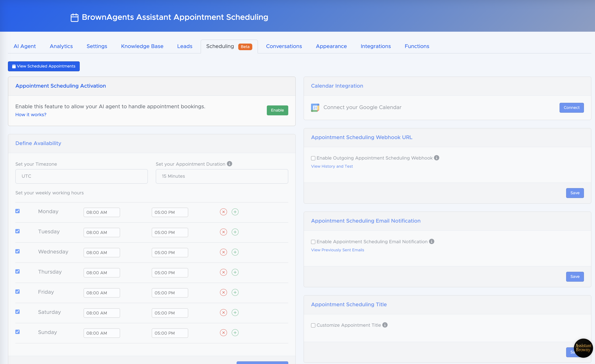Image resolution: width=595 pixels, height=364 pixels.
Task: Open the Integrations tab
Action: click(x=376, y=46)
